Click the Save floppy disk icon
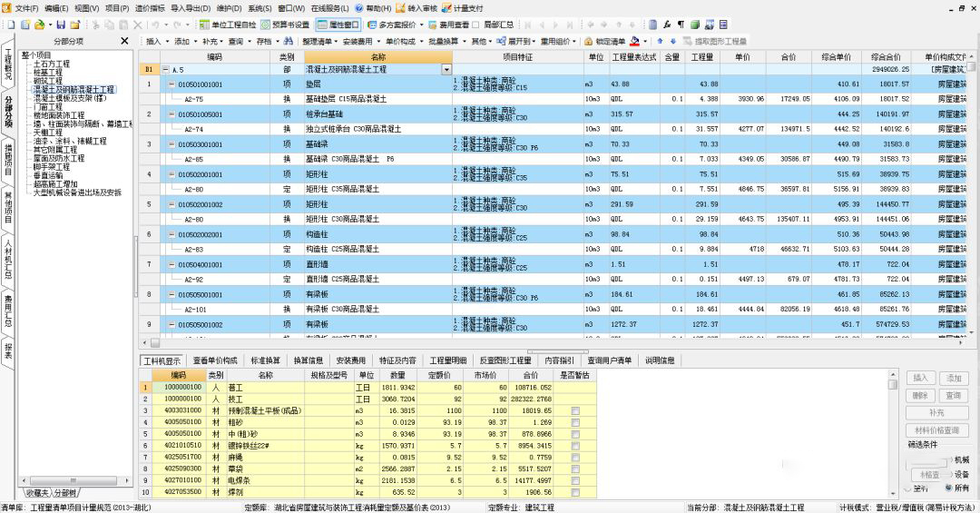The width and height of the screenshot is (980, 513). pos(61,25)
